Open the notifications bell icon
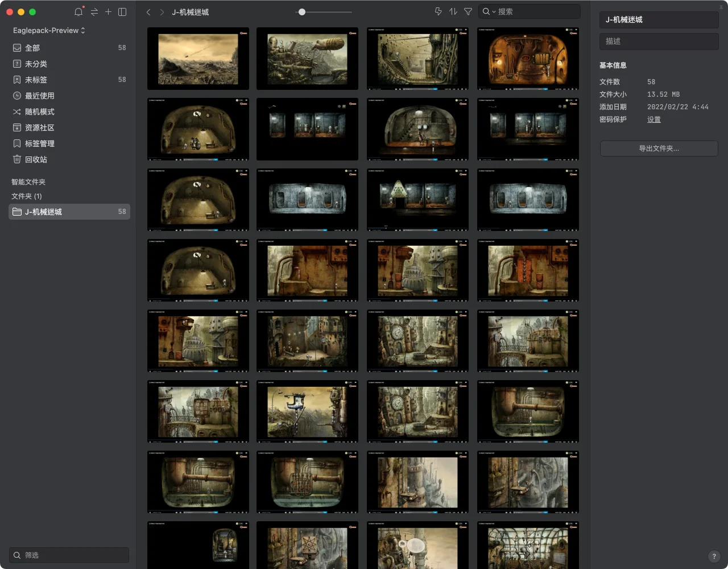The height and width of the screenshot is (569, 728). [x=78, y=11]
